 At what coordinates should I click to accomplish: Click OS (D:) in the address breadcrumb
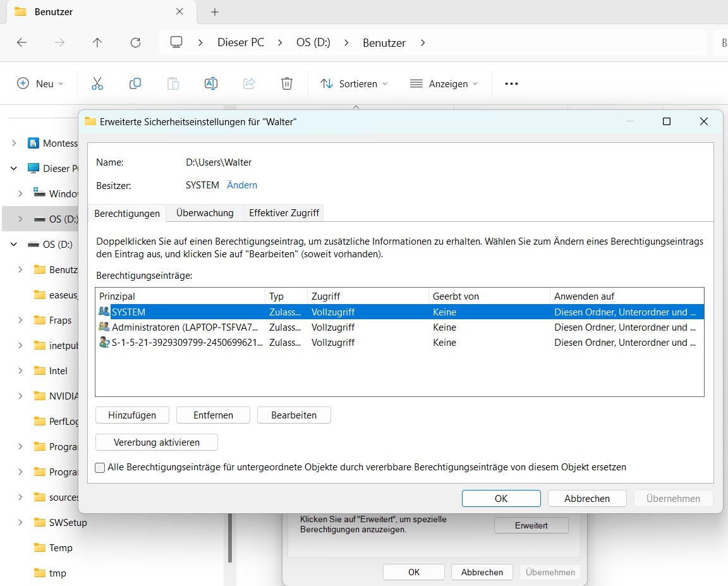pyautogui.click(x=313, y=42)
